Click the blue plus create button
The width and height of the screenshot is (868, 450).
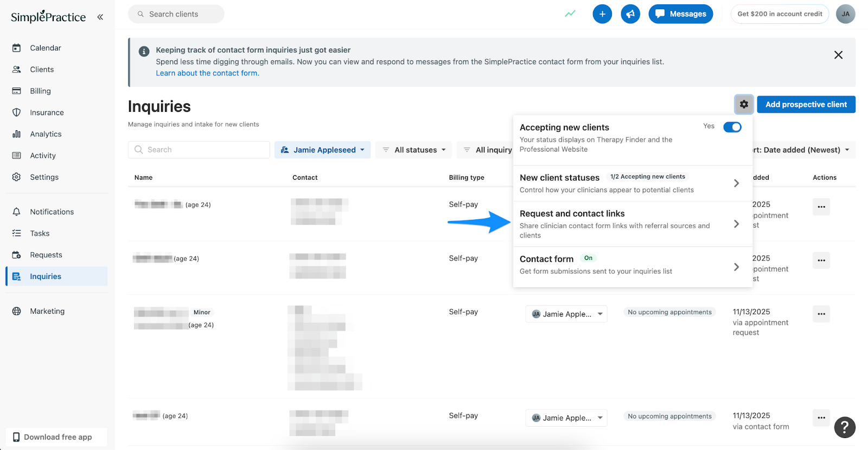click(x=602, y=14)
